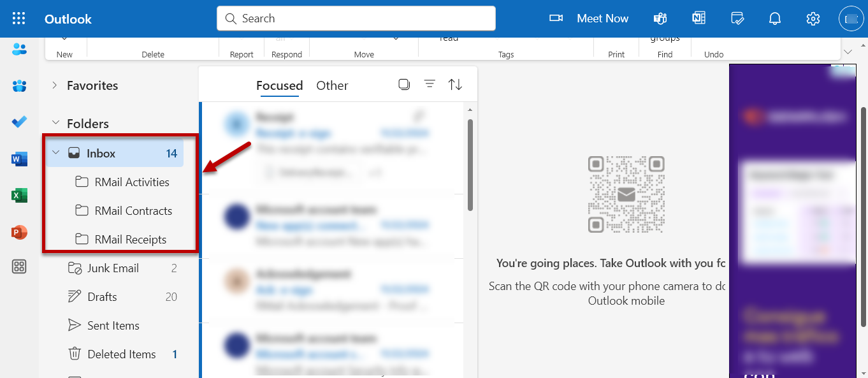The width and height of the screenshot is (868, 378).
Task: Click the Delete ribbon group label
Action: pos(153,55)
